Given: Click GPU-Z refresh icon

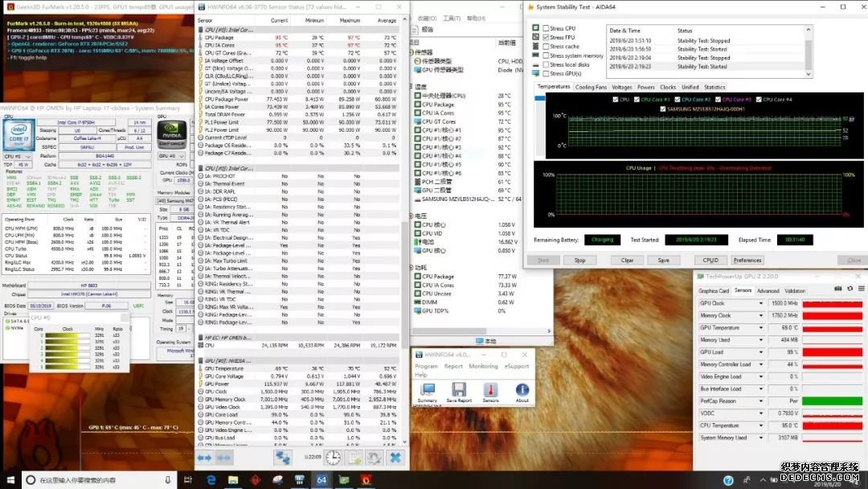Looking at the screenshot, I should [x=850, y=289].
